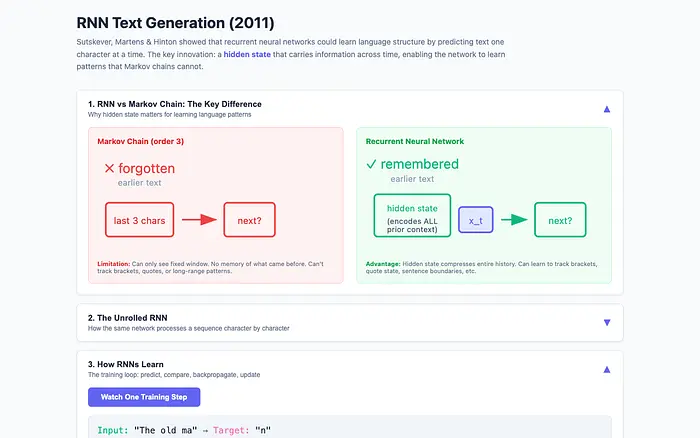Click the Input 'The old ma' code line
The image size is (700, 438).
187,430
